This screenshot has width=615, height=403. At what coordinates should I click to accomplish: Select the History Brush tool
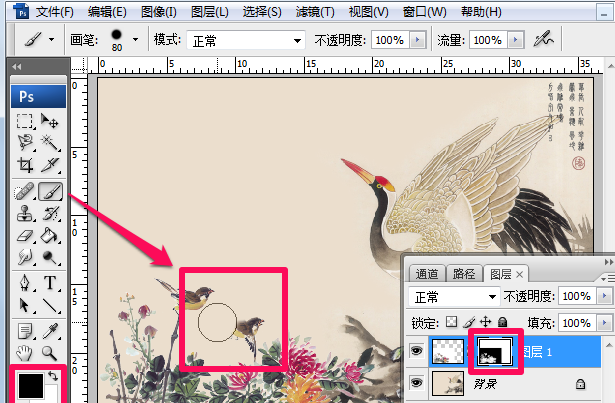click(50, 214)
